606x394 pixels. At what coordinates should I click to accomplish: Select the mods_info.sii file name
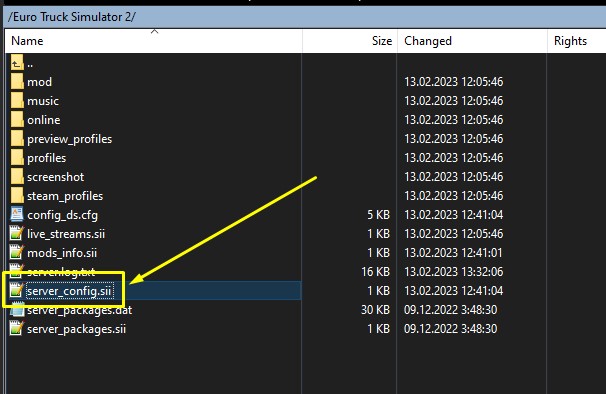pyautogui.click(x=62, y=252)
